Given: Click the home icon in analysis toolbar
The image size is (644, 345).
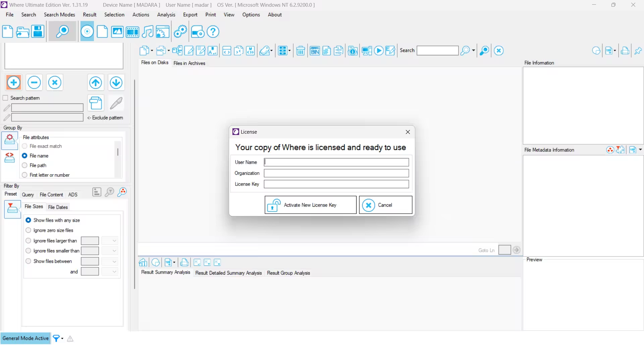Looking at the screenshot, I should tap(143, 262).
